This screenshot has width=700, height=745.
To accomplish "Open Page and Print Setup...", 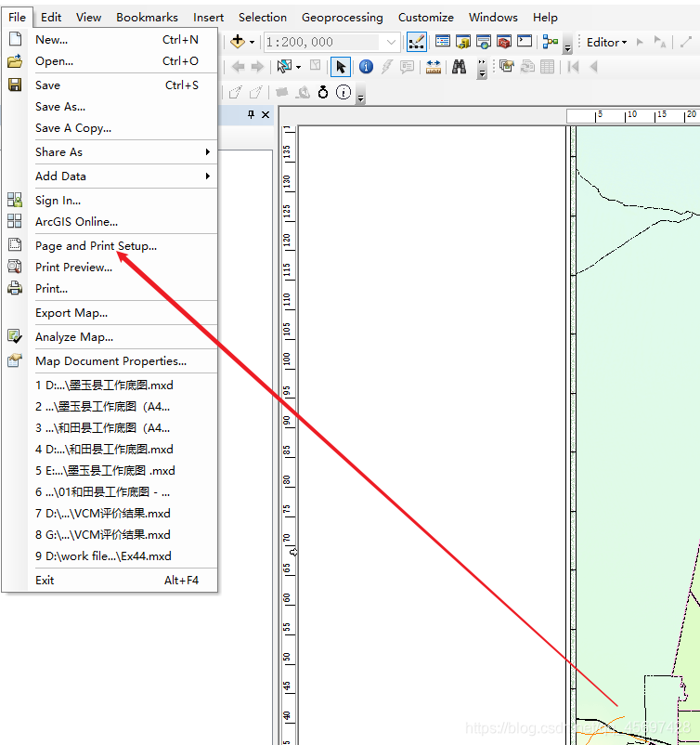I will [110, 246].
